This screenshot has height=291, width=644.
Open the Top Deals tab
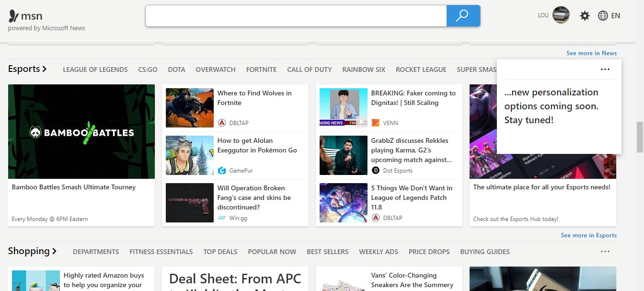[220, 252]
